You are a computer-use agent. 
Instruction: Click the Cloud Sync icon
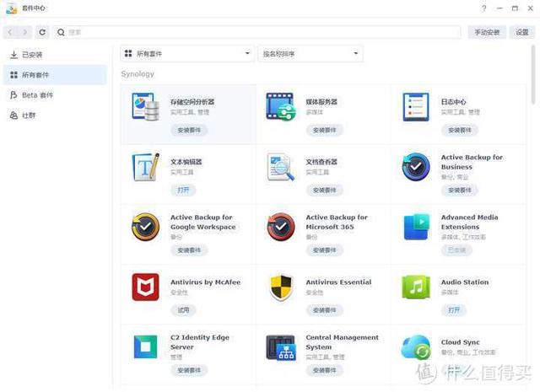[416, 347]
